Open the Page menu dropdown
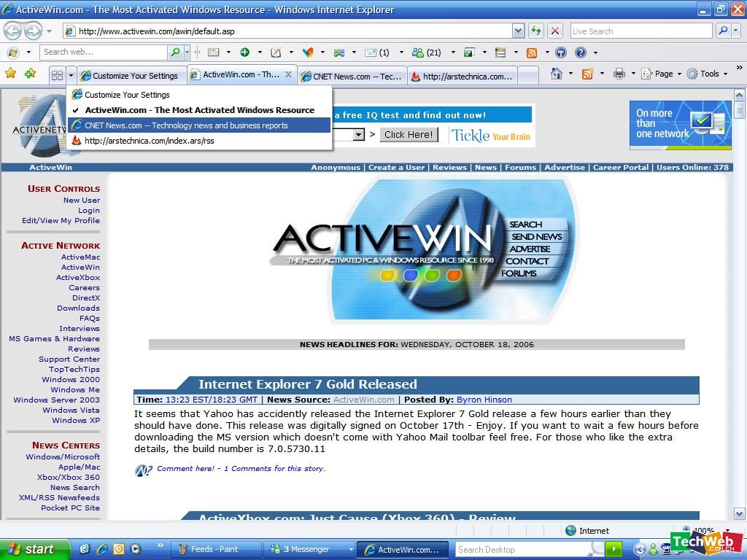This screenshot has width=747, height=560. point(661,74)
